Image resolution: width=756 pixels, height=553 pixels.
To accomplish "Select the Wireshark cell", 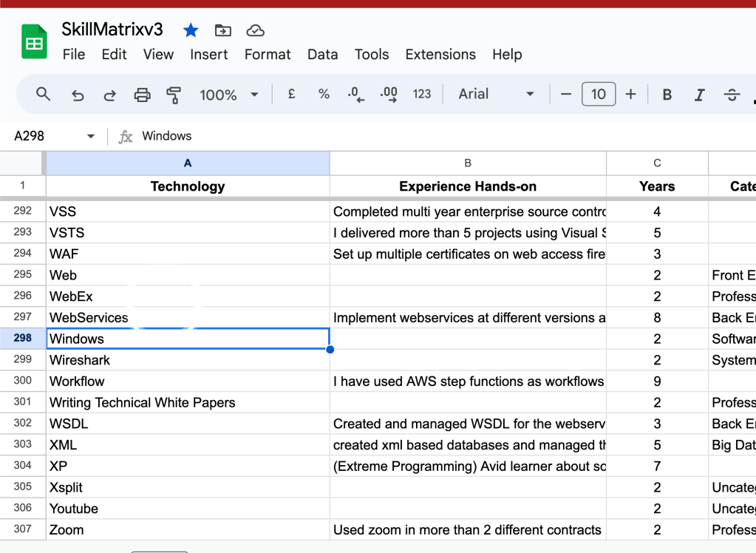I will click(x=188, y=360).
